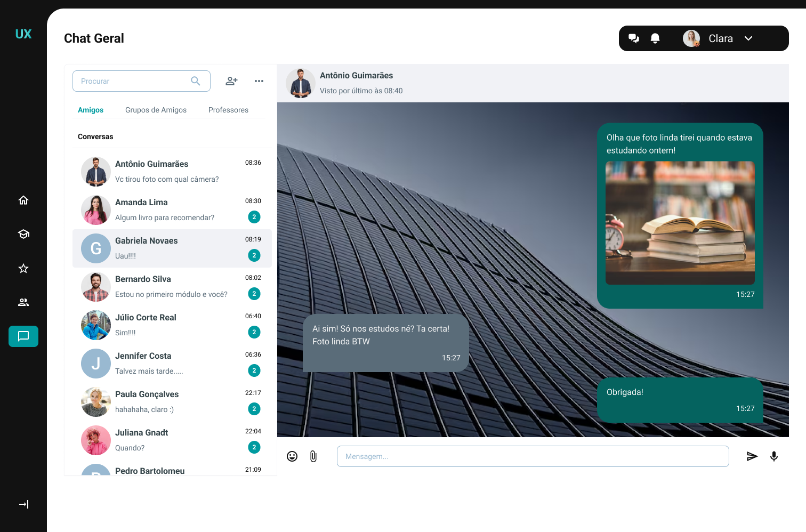Select the chat icon in sidebar

coord(23,336)
